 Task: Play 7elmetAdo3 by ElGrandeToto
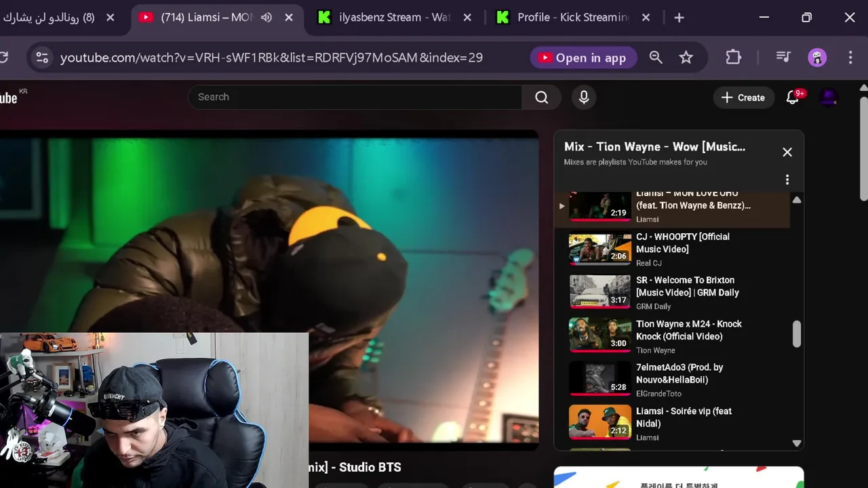pos(679,373)
